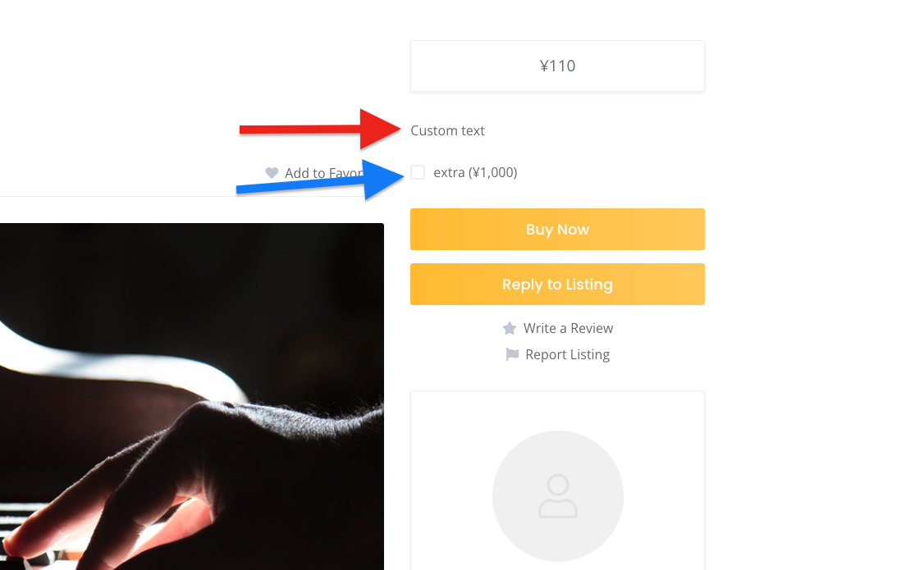Click the star icon beside Write a Review
This screenshot has height=570, width=924.
point(510,328)
